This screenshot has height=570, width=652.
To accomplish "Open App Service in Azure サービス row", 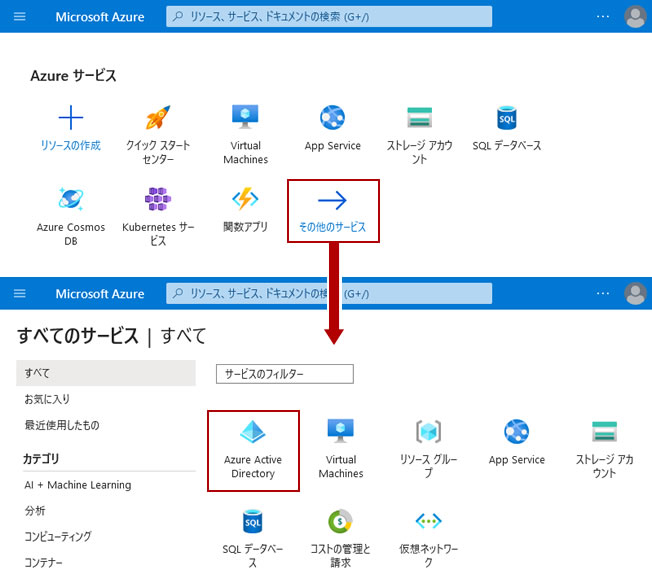I will point(333,128).
